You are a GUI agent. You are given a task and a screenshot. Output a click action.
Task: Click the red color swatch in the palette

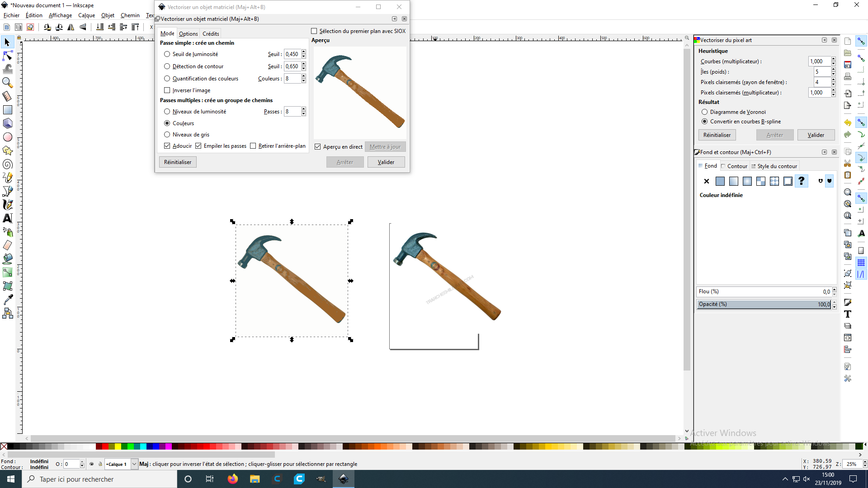pyautogui.click(x=105, y=446)
